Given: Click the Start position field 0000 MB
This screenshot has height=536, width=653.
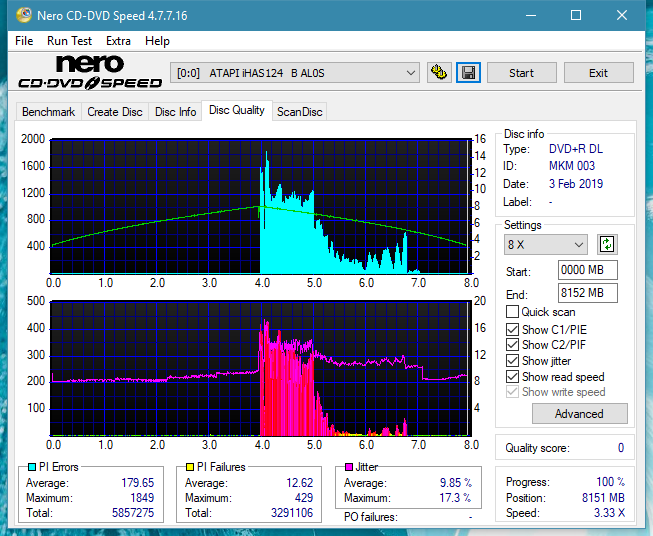Looking at the screenshot, I should tap(588, 270).
